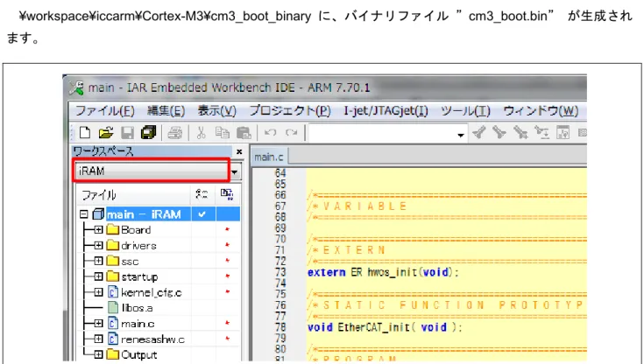Click line number 73 in the editor gutter
Viewport: 644px width, 364px height.
tap(280, 272)
